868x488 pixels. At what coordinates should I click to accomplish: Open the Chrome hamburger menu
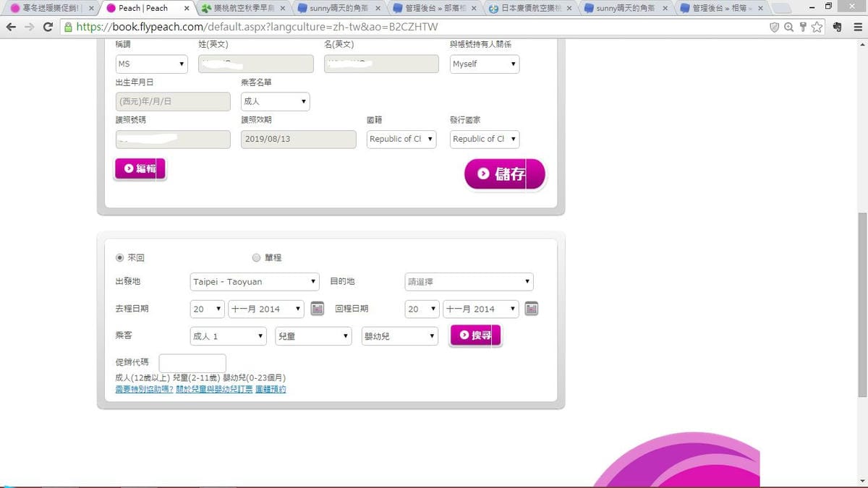point(856,27)
